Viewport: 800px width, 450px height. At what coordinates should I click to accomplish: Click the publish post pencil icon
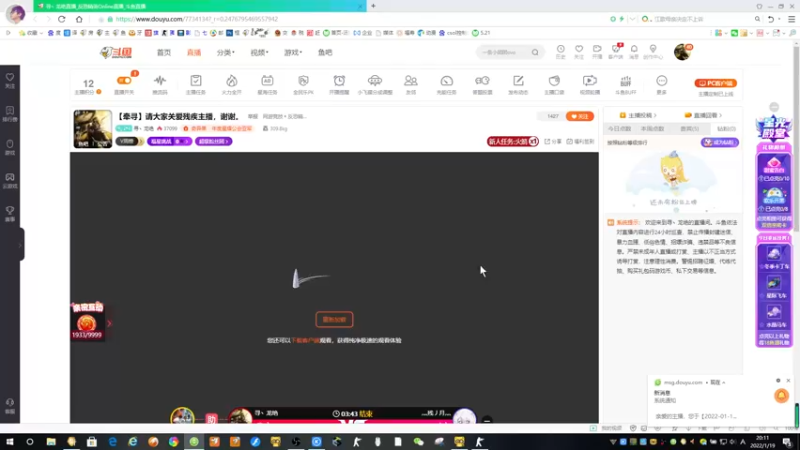[518, 81]
